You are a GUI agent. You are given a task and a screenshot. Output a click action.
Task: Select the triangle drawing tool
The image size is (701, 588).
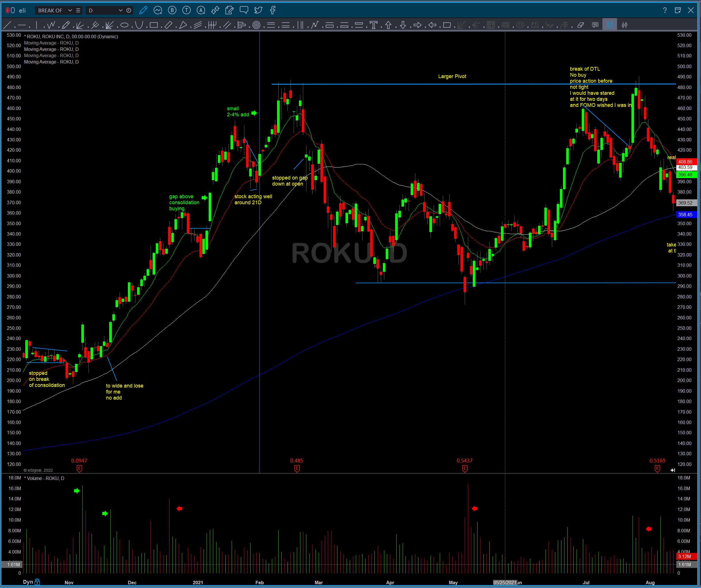click(x=183, y=25)
